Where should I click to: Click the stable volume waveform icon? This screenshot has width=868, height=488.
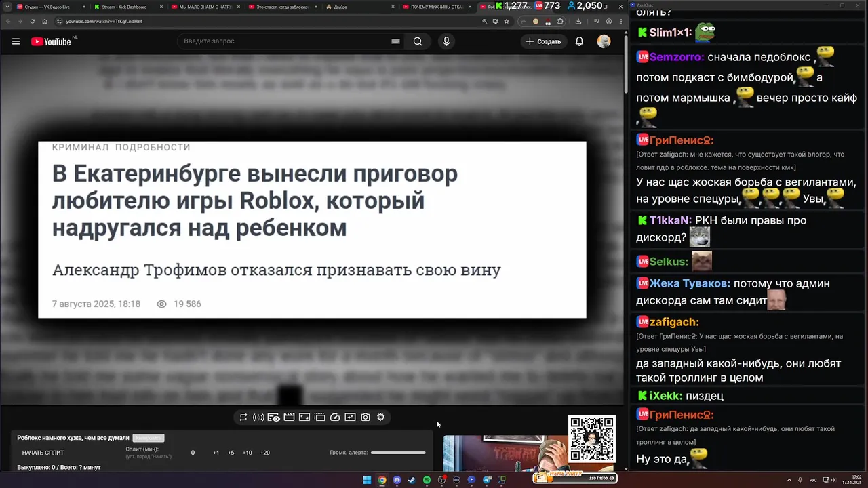pyautogui.click(x=258, y=418)
